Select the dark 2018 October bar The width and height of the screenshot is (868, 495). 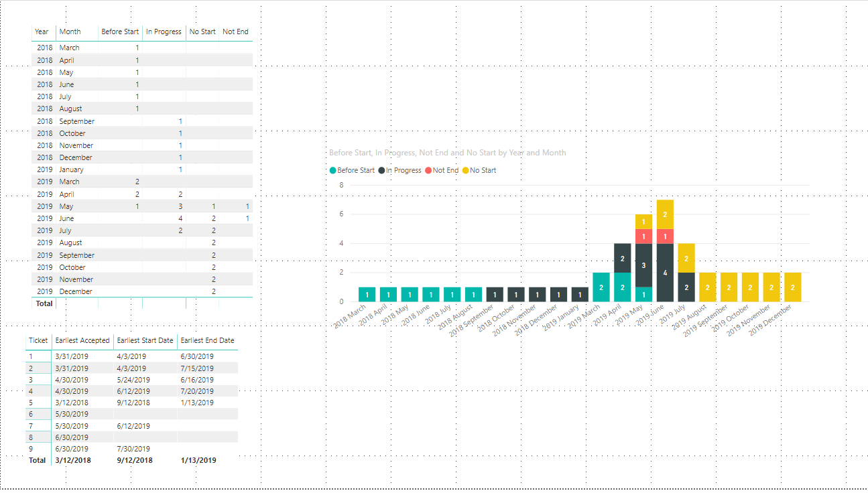tap(516, 295)
